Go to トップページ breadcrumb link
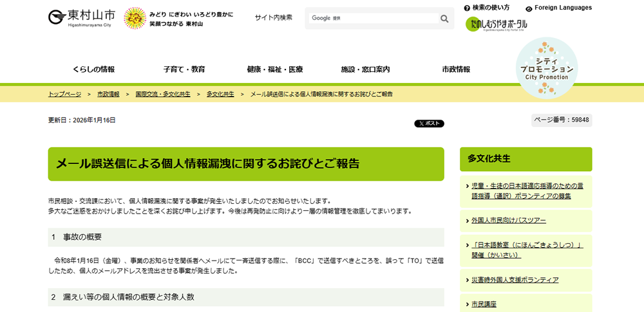This screenshot has height=312, width=644. (x=64, y=94)
